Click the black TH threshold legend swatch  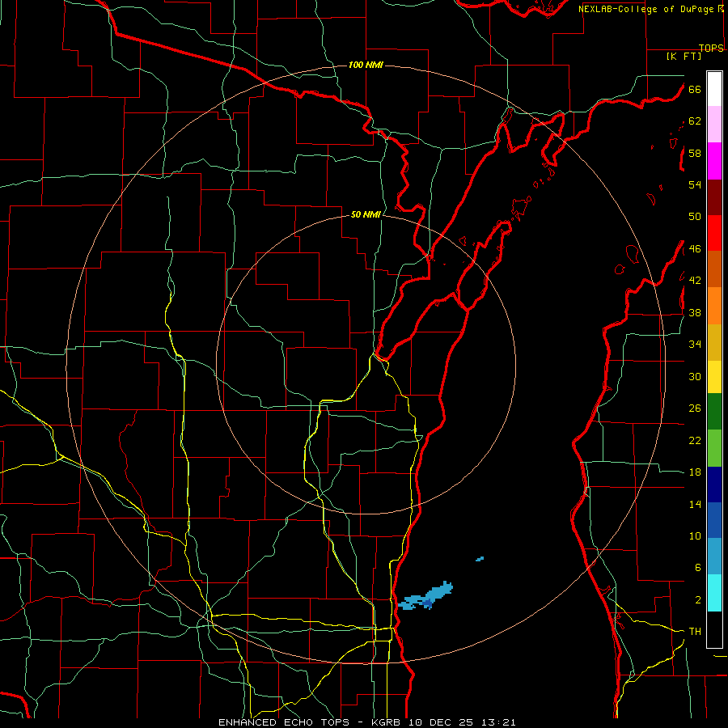pos(714,629)
